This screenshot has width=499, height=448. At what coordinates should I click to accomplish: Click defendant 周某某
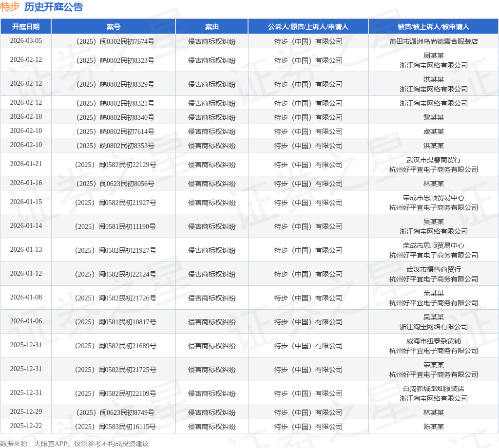click(433, 56)
